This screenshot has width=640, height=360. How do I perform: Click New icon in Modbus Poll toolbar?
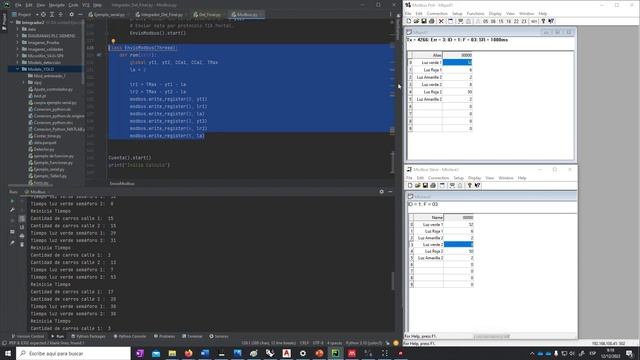pos(409,21)
